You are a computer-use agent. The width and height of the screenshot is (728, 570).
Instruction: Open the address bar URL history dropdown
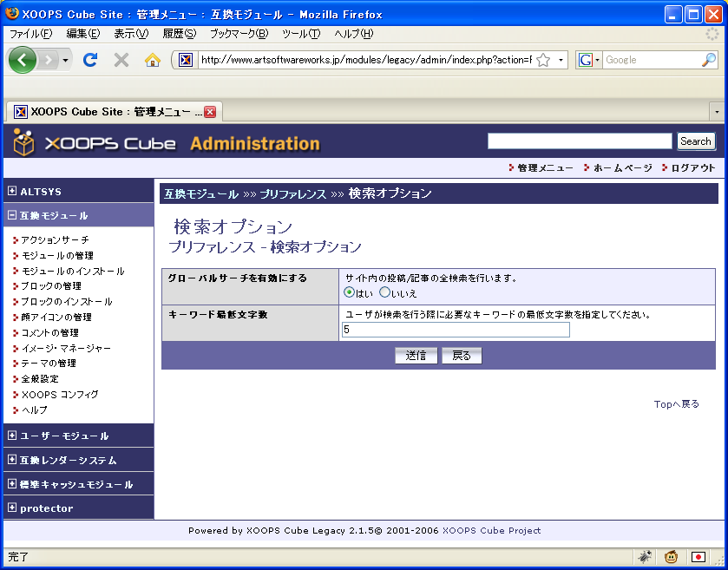coord(561,60)
